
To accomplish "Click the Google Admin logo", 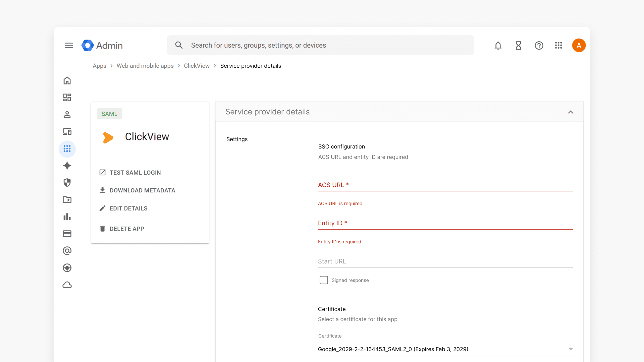I will point(102,45).
